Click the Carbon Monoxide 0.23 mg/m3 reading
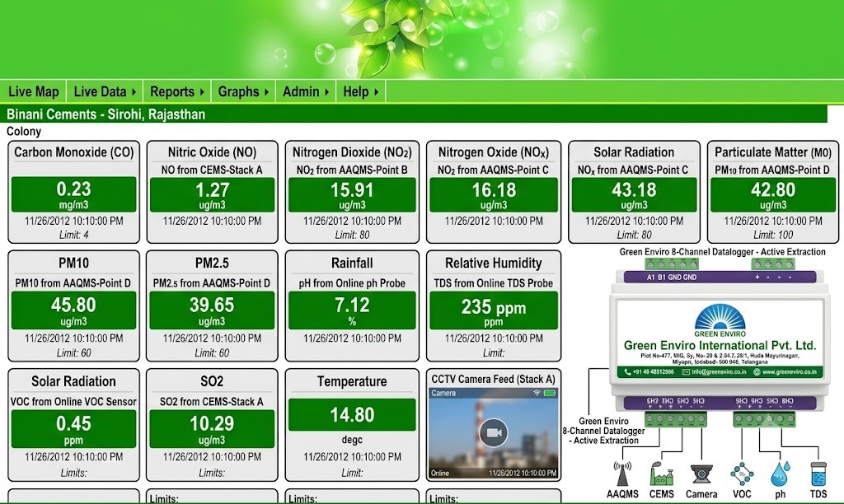 click(x=73, y=194)
